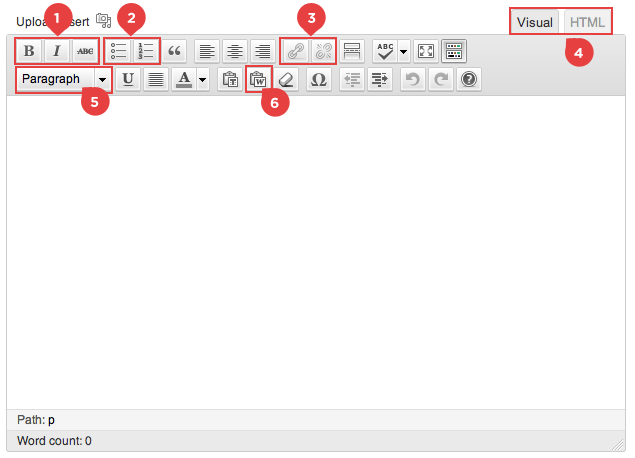Insert custom character (omega symbol)

pyautogui.click(x=318, y=80)
